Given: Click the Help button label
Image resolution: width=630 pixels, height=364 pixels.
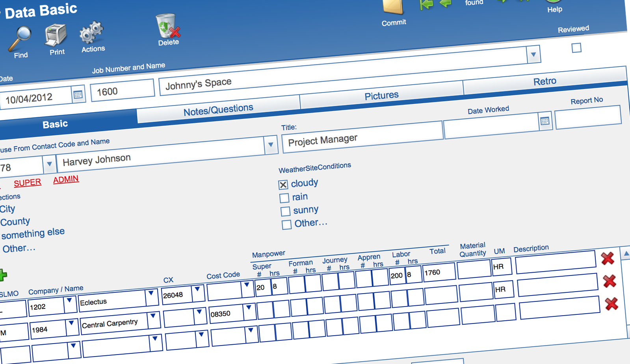Looking at the screenshot, I should pos(554,9).
